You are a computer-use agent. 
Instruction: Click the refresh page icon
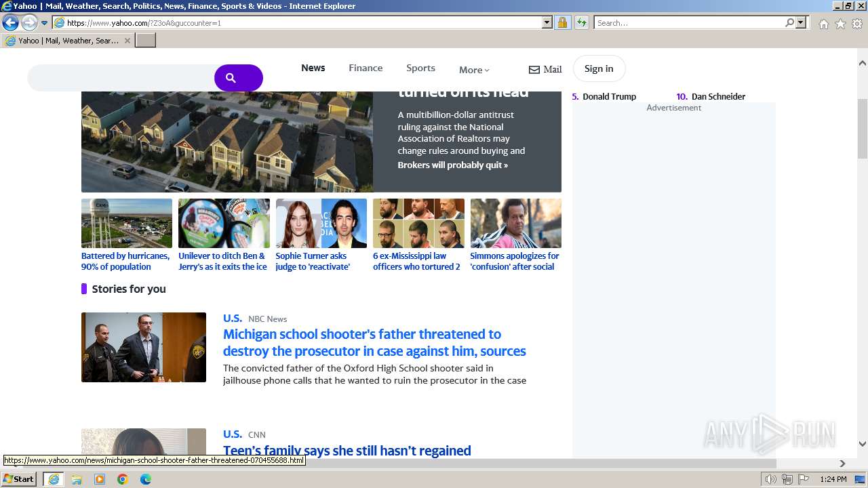tap(581, 23)
